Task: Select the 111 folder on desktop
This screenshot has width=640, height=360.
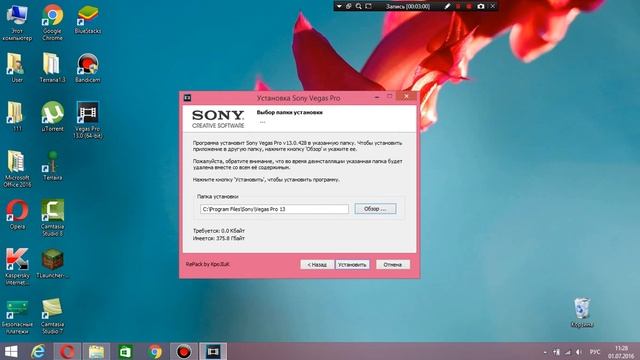Action: point(17,117)
